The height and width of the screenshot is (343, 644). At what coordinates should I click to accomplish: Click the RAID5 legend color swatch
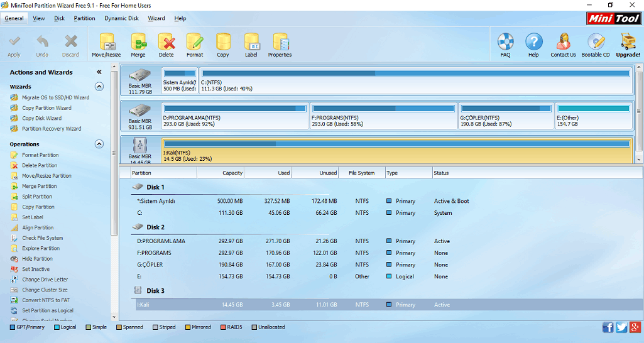224,327
